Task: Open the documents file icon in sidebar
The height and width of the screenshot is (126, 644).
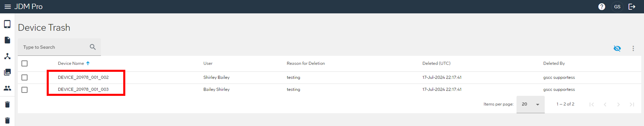Action: point(7,40)
